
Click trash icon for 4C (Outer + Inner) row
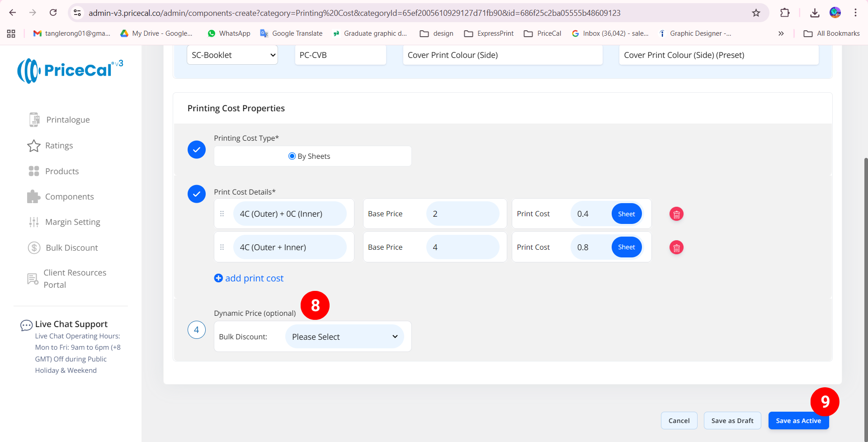pyautogui.click(x=676, y=247)
